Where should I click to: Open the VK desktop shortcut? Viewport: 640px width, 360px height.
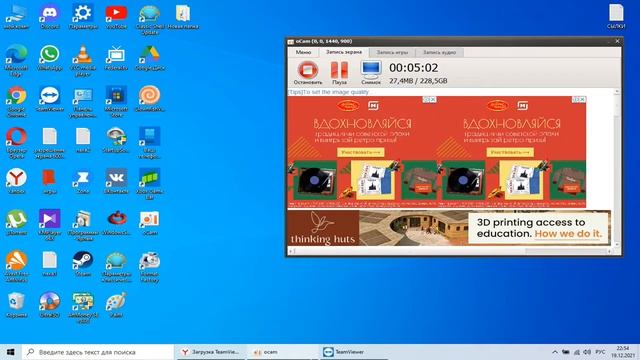(116, 180)
